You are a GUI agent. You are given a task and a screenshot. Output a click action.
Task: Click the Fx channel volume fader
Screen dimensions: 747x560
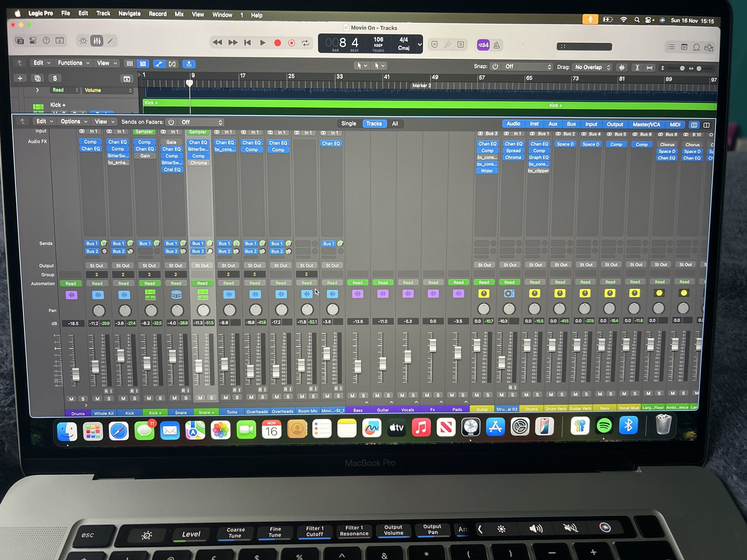[432, 345]
